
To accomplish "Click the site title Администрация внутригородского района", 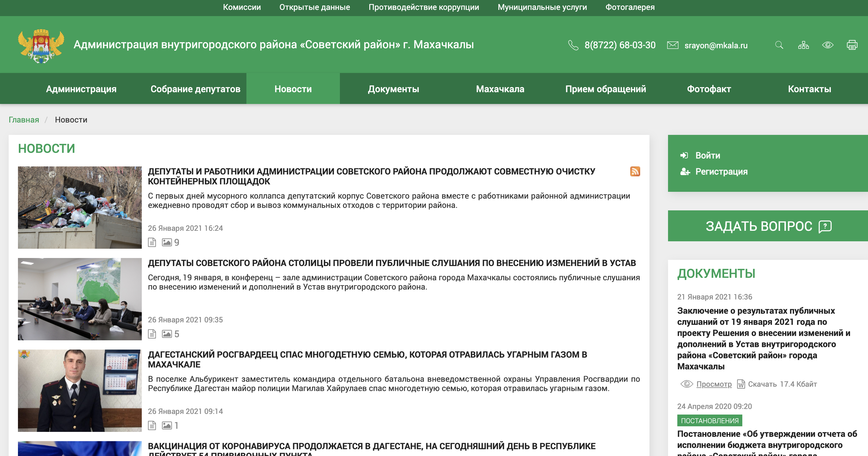I will (274, 45).
